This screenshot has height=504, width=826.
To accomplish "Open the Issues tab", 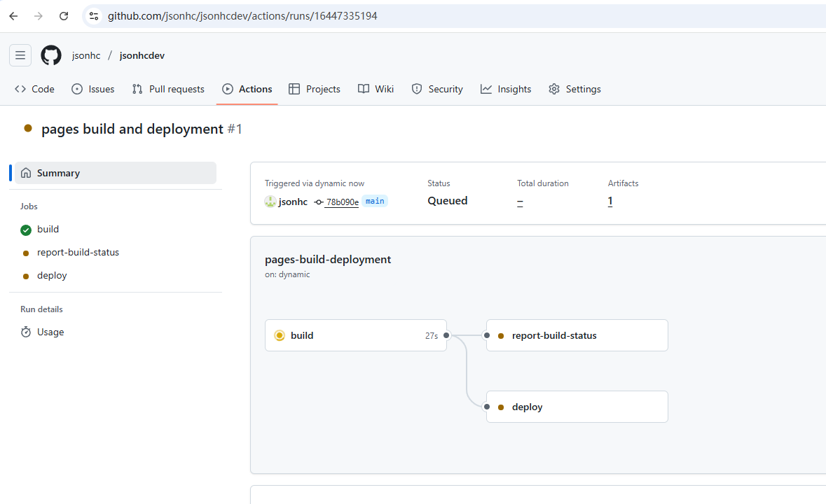I will coord(92,90).
